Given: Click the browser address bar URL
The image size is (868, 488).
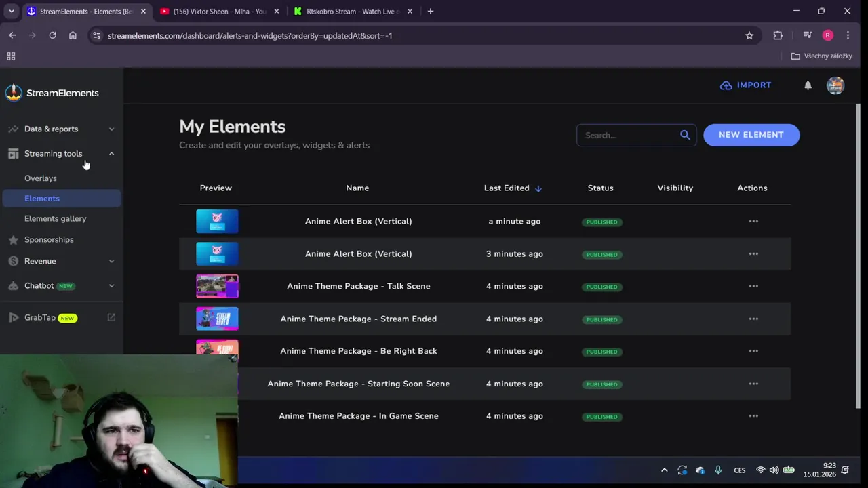Looking at the screenshot, I should coord(250,35).
